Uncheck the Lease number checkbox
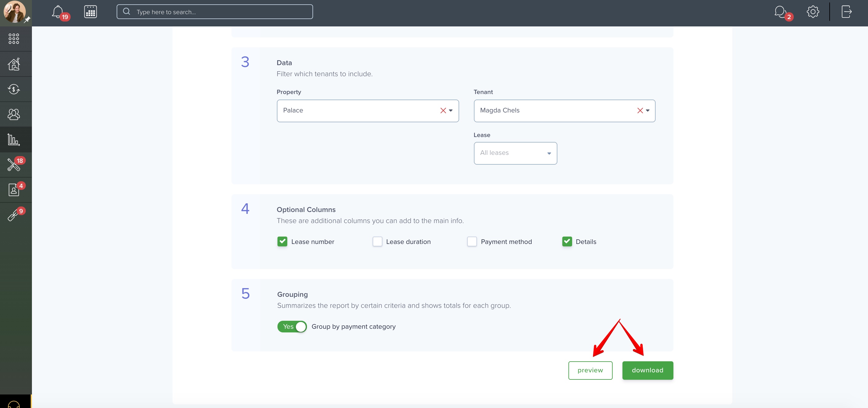This screenshot has height=408, width=868. pyautogui.click(x=282, y=242)
